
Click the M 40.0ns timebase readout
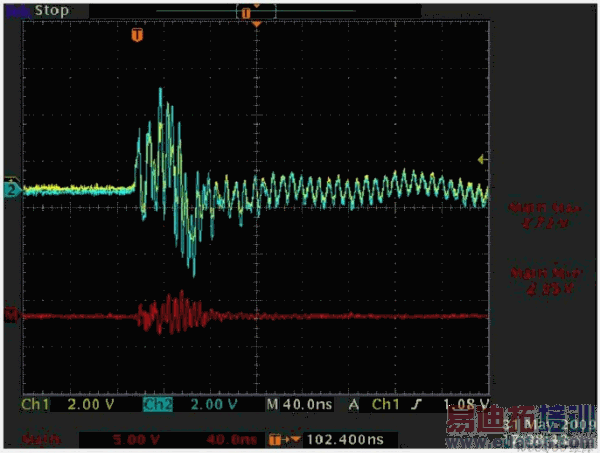(300, 404)
